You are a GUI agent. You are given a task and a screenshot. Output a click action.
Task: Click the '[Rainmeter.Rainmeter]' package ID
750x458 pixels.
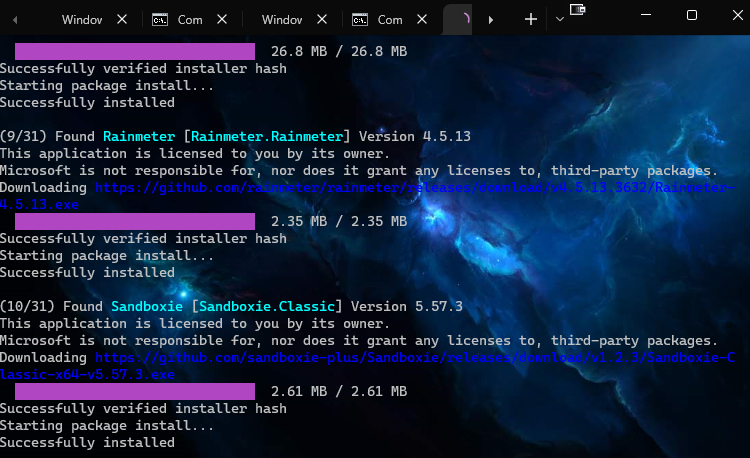(x=267, y=137)
